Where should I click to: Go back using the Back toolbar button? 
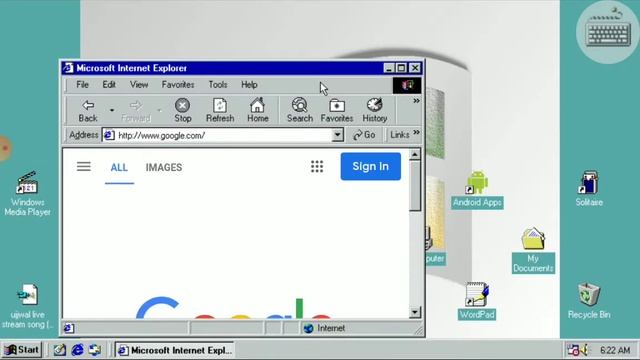[88, 110]
